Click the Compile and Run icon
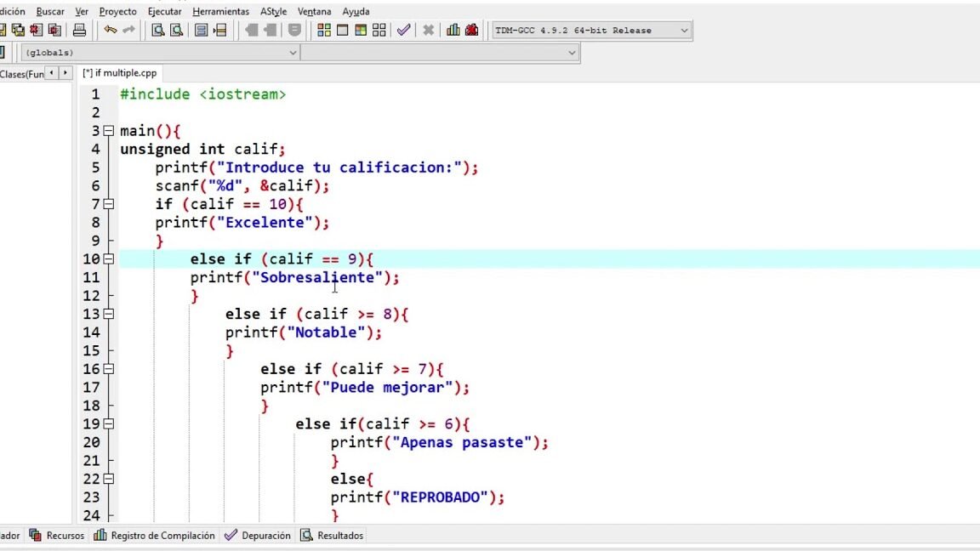 (361, 30)
